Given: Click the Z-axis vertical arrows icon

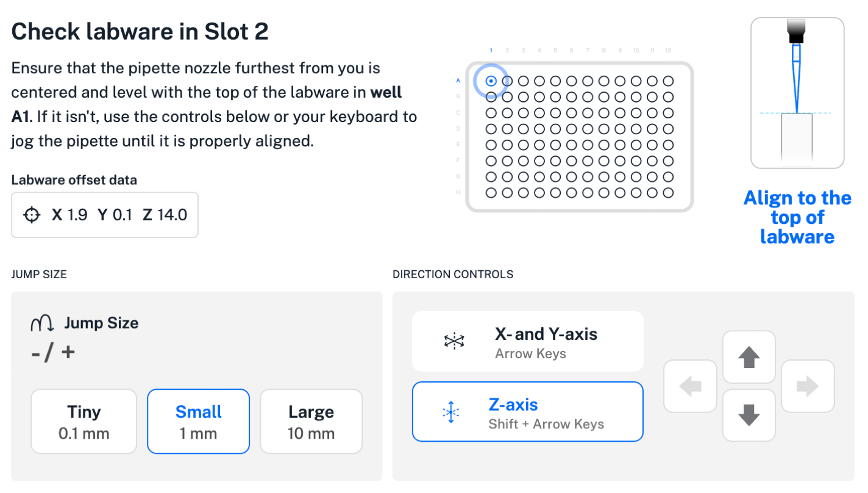Looking at the screenshot, I should tap(450, 412).
